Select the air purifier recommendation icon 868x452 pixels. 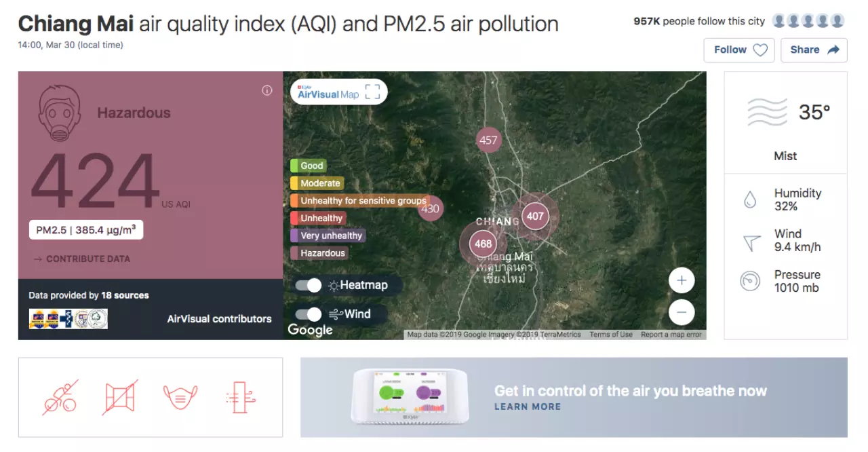tap(240, 397)
